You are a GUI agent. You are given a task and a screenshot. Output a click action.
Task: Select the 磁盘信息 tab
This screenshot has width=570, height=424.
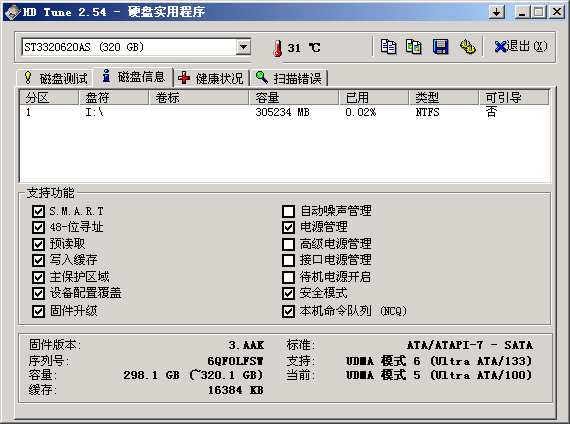click(133, 77)
